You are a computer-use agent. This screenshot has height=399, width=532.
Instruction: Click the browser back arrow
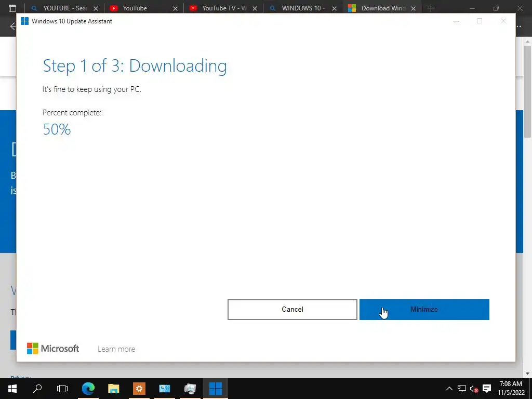click(x=13, y=26)
